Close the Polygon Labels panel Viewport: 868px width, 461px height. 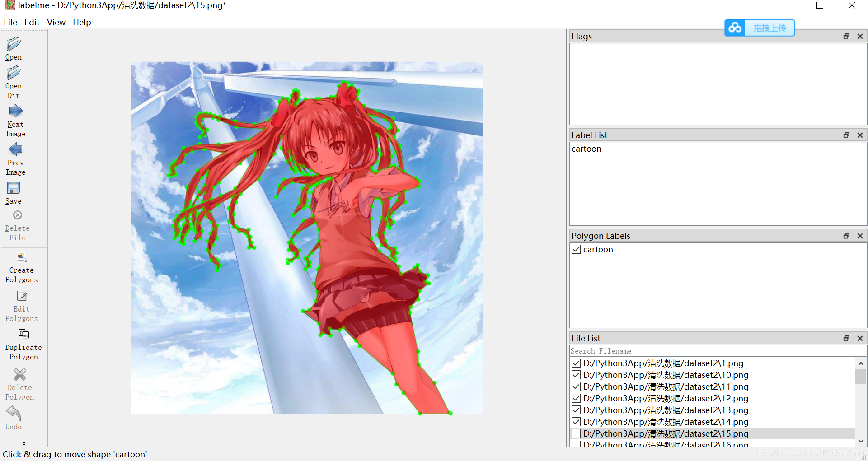[x=860, y=236]
